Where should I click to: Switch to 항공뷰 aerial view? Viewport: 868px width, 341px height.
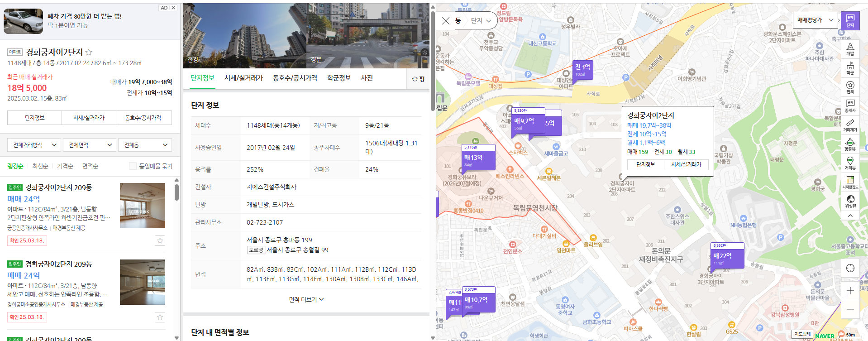click(850, 144)
